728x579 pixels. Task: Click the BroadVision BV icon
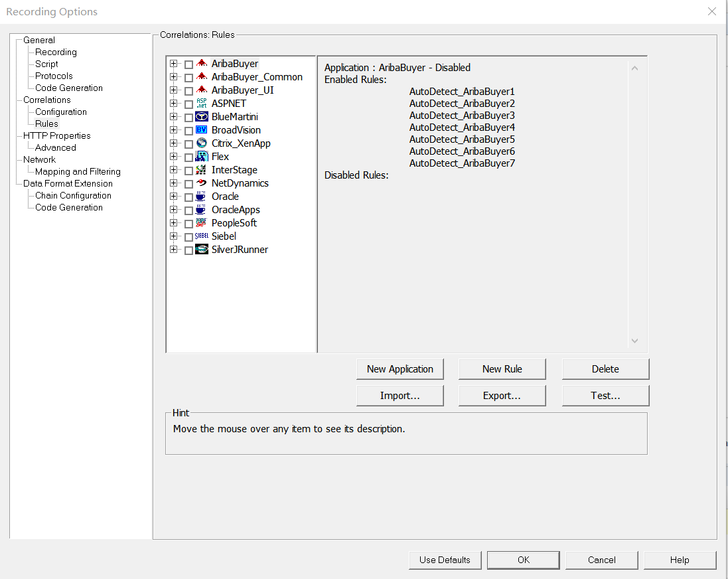pos(202,129)
